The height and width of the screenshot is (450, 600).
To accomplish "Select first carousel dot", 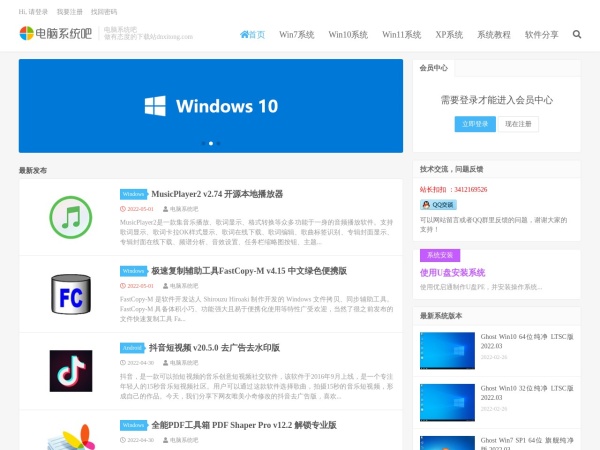I will click(203, 143).
